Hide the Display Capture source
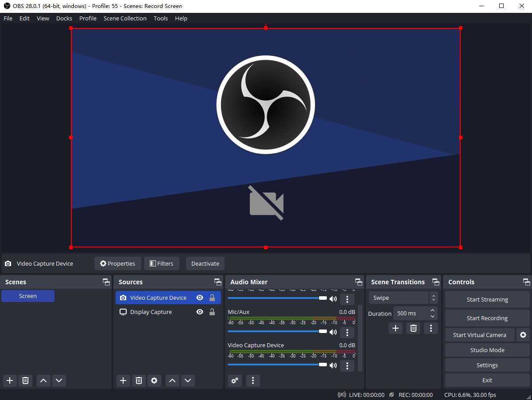The width and height of the screenshot is (532, 400). click(x=200, y=312)
